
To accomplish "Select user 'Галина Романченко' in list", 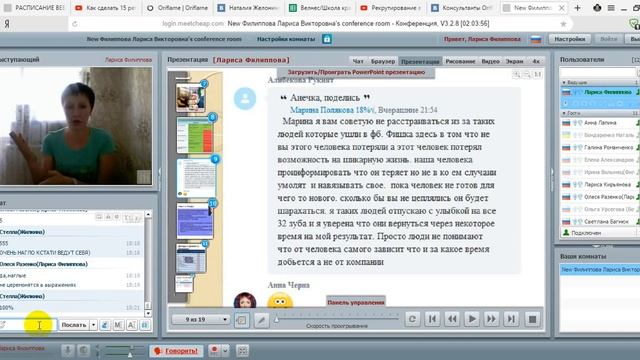I will coord(600,147).
